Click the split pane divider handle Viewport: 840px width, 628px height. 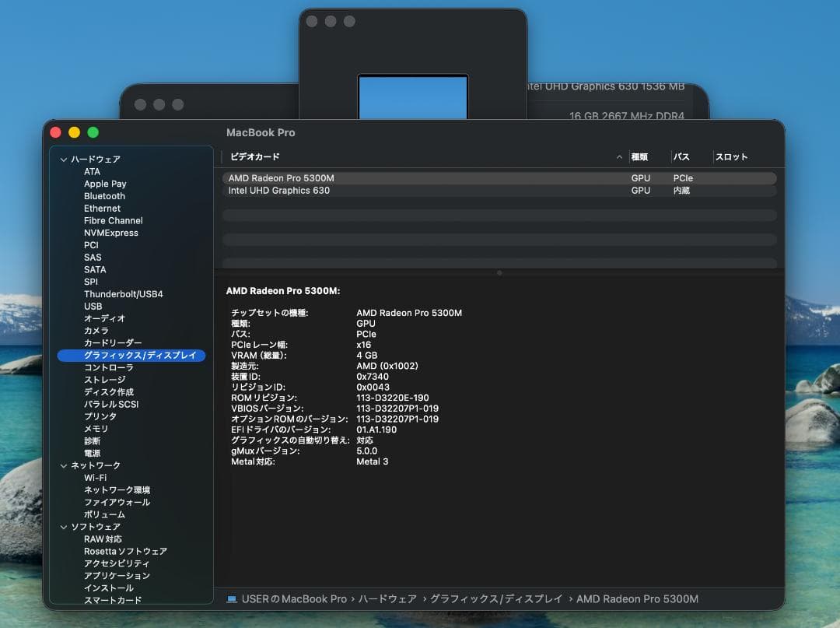(x=499, y=272)
